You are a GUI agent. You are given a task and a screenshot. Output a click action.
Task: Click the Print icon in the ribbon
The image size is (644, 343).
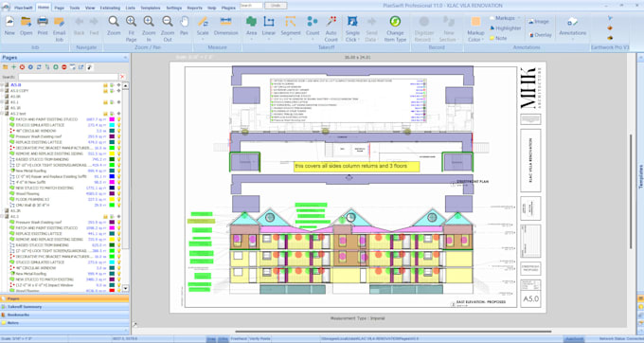43,26
